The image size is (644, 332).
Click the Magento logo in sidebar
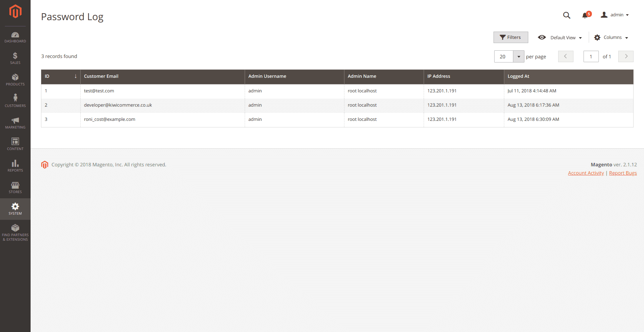(15, 11)
